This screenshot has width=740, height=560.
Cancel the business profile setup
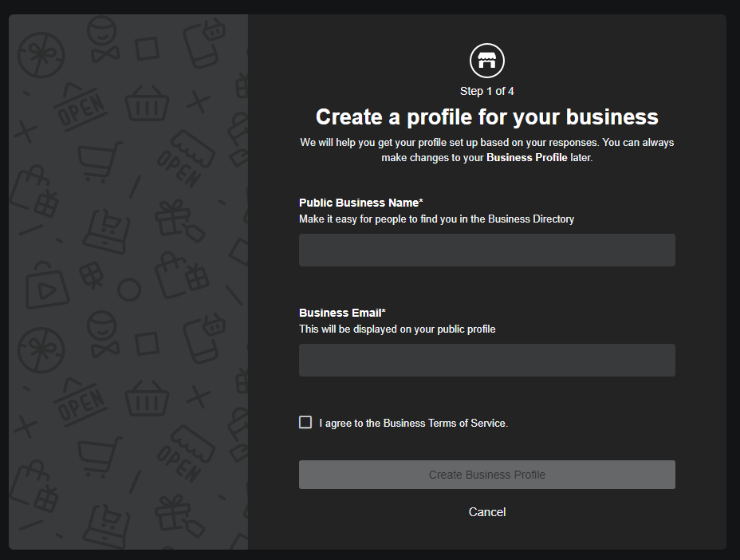tap(487, 511)
